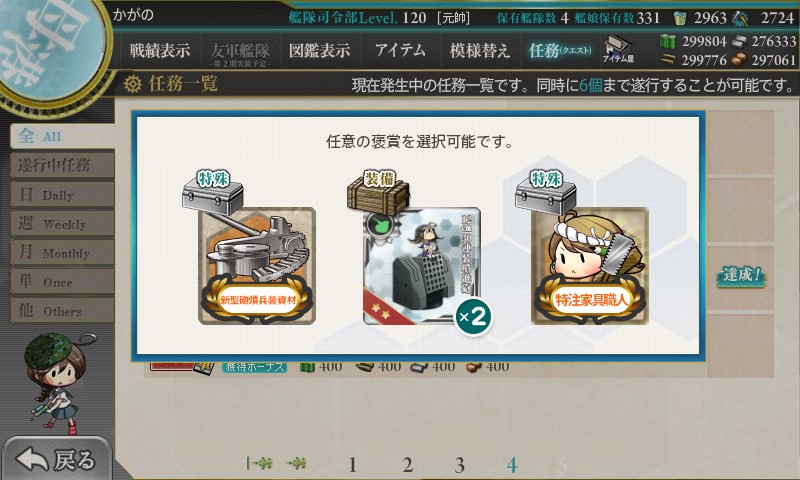Click the chibi girl mascot character
Viewport: 800px width, 480px height.
pyautogui.click(x=55, y=383)
